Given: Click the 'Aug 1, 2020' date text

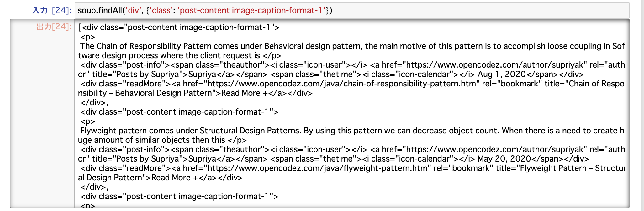Looking at the screenshot, I should pos(502,74).
